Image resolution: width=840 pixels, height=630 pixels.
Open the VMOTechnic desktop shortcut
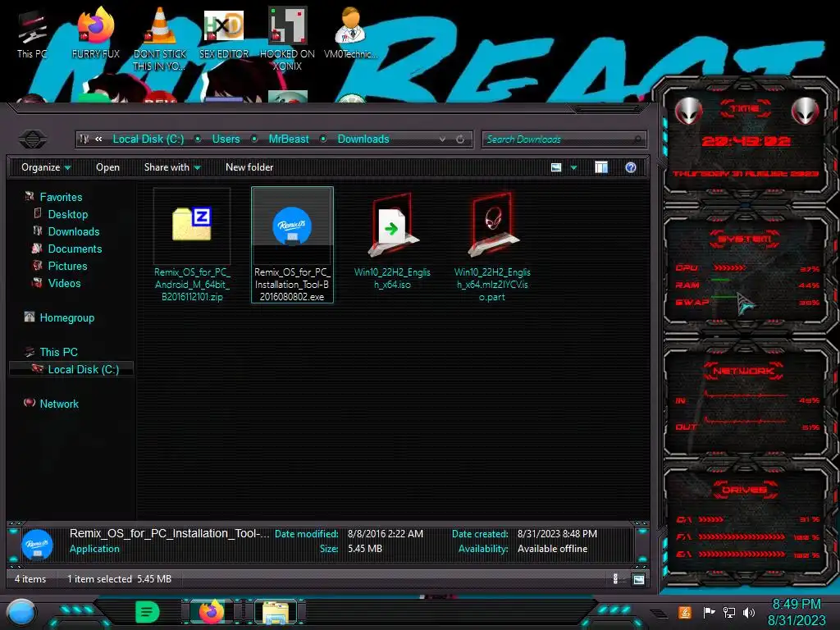(350, 33)
